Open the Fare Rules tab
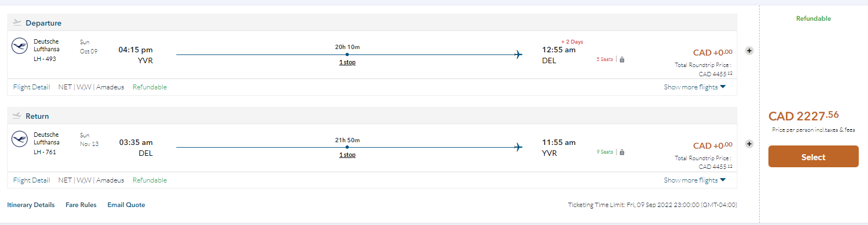The width and height of the screenshot is (868, 225). (81, 205)
